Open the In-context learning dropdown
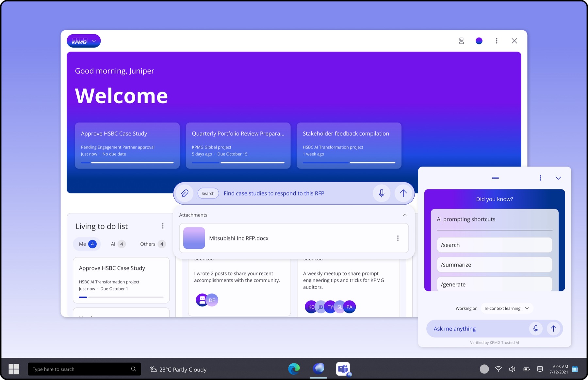 tap(507, 308)
